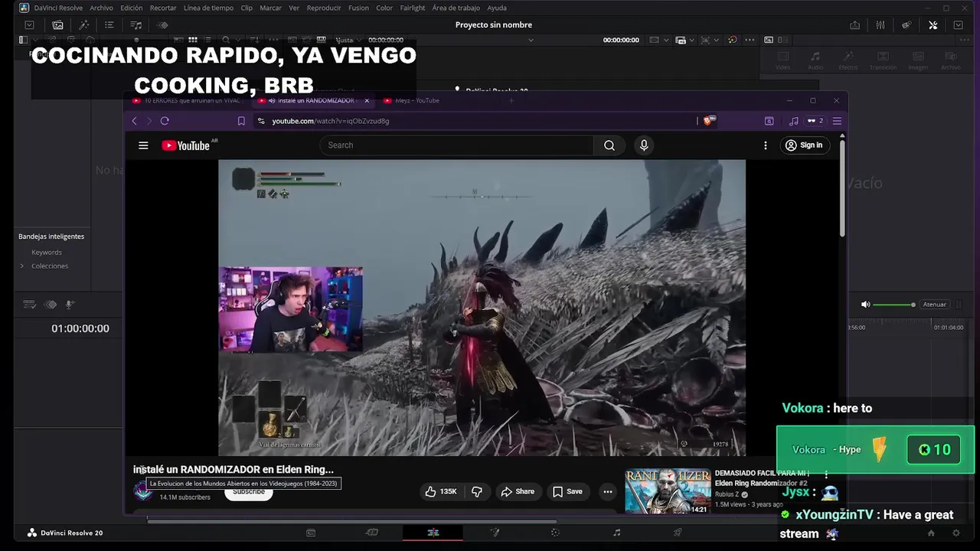Toggle the bypass color grades icon in viewer
Screen dimensions: 980x551
(732, 40)
